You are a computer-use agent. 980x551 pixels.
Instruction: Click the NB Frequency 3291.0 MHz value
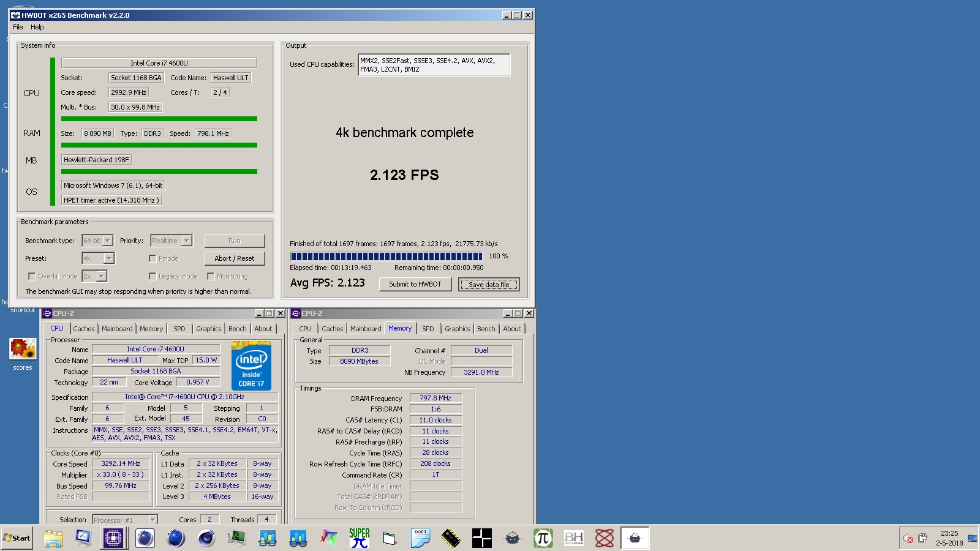click(x=481, y=372)
